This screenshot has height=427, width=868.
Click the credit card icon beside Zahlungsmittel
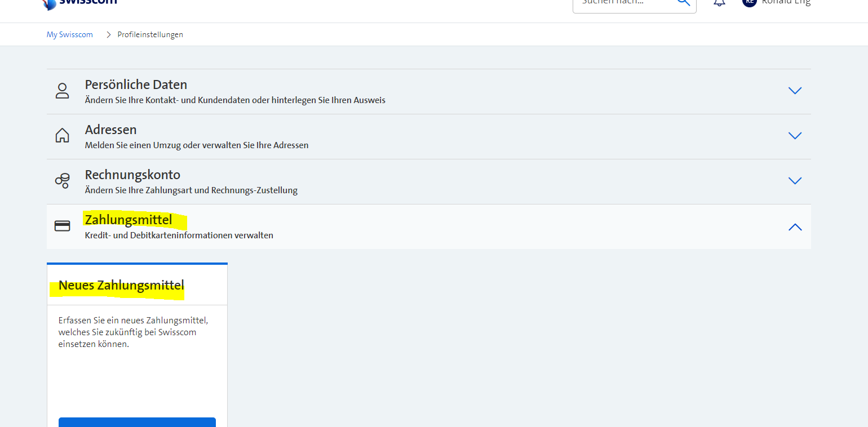coord(62,226)
